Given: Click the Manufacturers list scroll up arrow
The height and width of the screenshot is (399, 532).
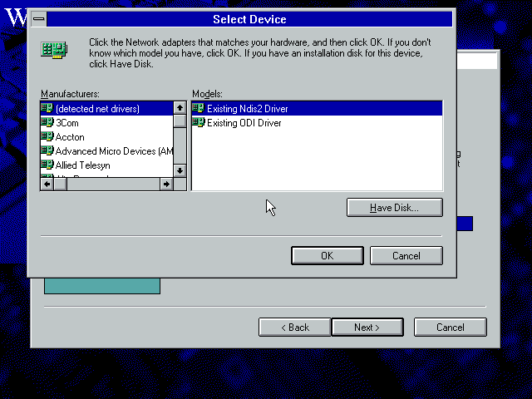Looking at the screenshot, I should (x=180, y=108).
